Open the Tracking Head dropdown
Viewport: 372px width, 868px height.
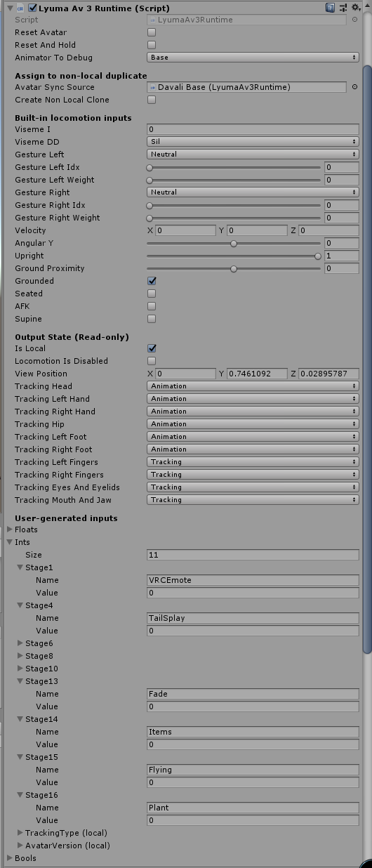click(253, 386)
